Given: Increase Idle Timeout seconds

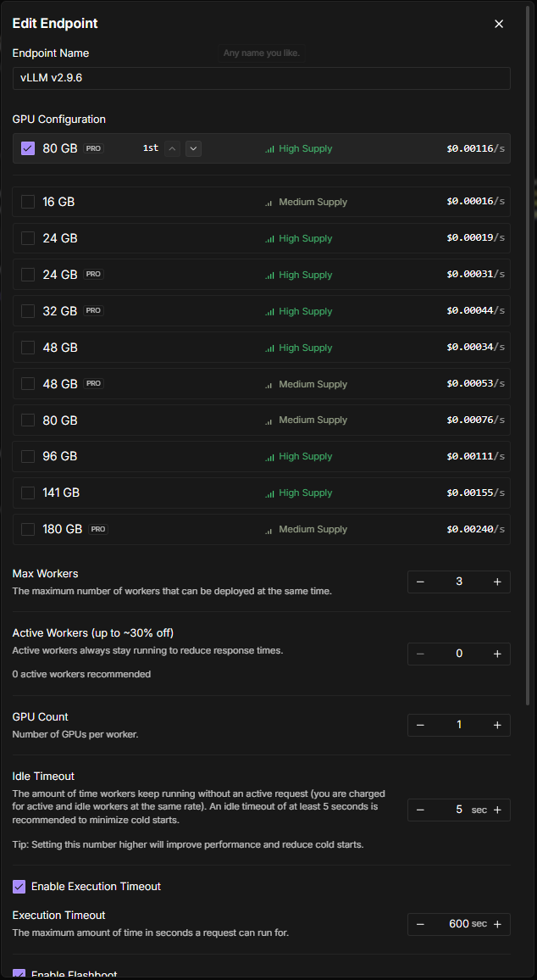Looking at the screenshot, I should pyautogui.click(x=497, y=810).
